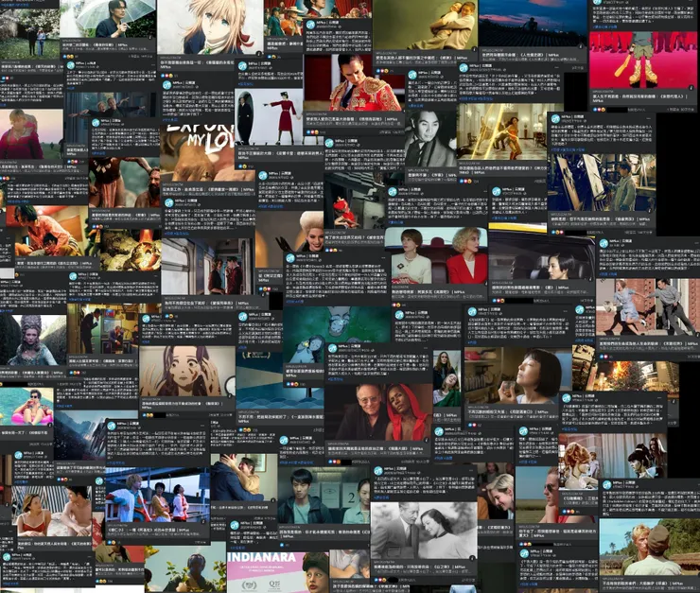Open three-dot menu above bob-haired woman smelling cup

click(x=565, y=310)
